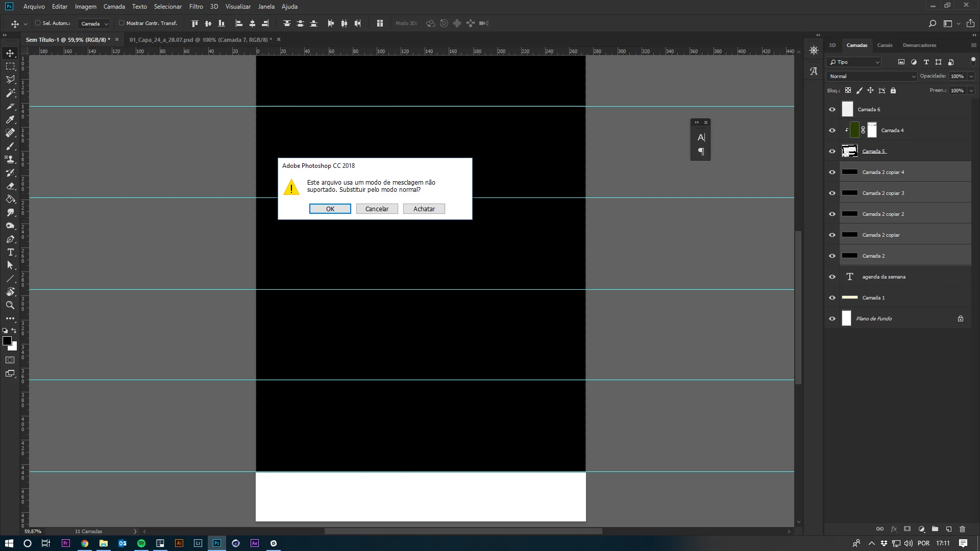Select the Magic Wand tool
Viewport: 980px width, 551px height.
[x=10, y=93]
